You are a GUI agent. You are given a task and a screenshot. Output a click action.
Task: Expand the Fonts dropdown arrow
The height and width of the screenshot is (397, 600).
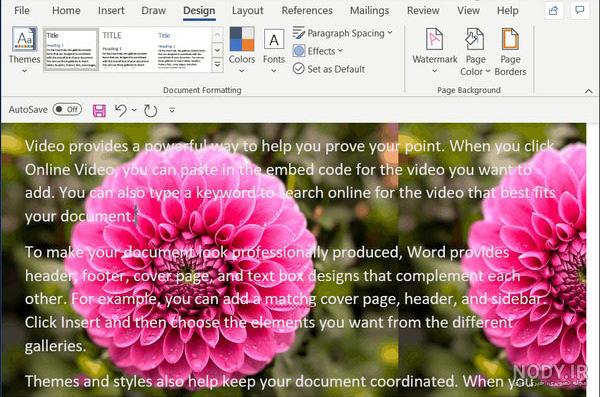pyautogui.click(x=274, y=71)
